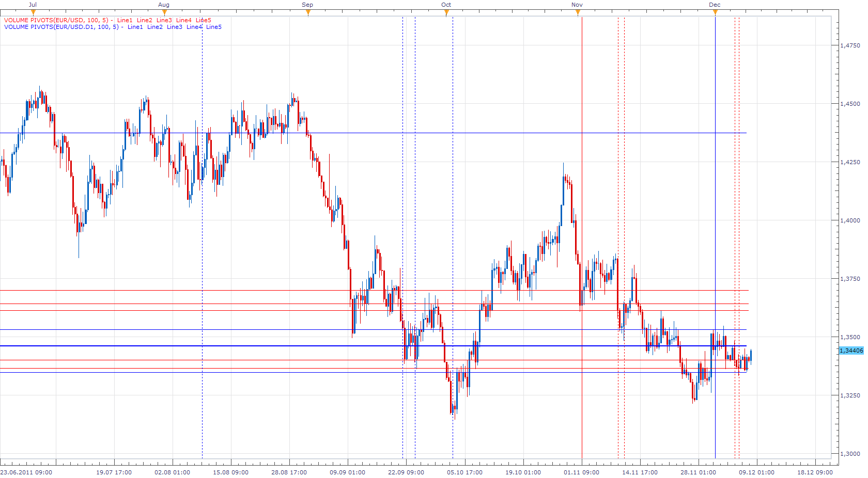Click the Jul orange month marker triangle

point(34,13)
